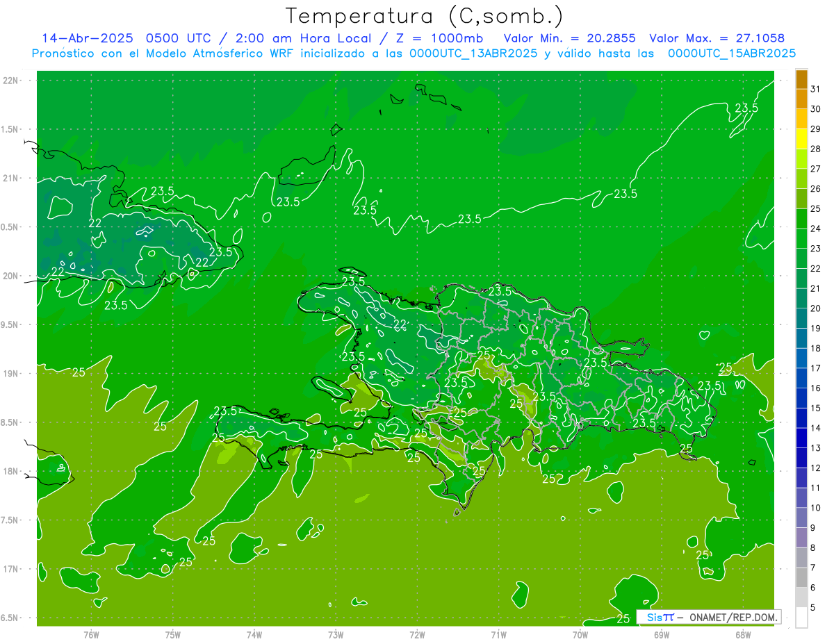
Task: Click the 68W longitude axis label
Action: point(743,634)
